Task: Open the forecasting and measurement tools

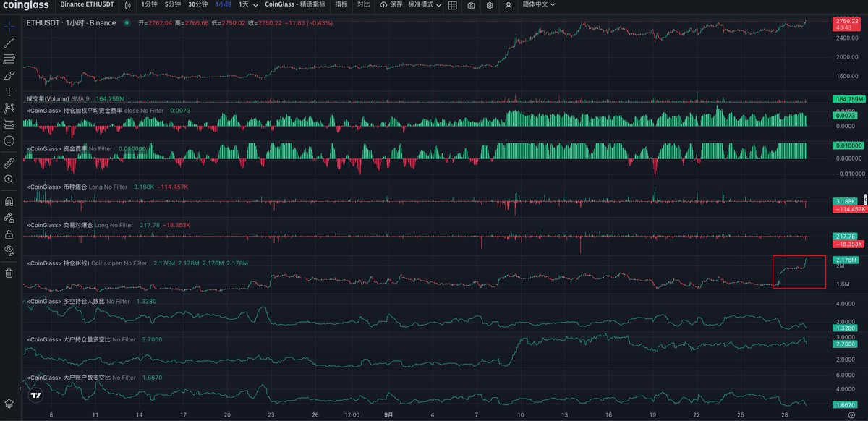Action: [x=9, y=124]
